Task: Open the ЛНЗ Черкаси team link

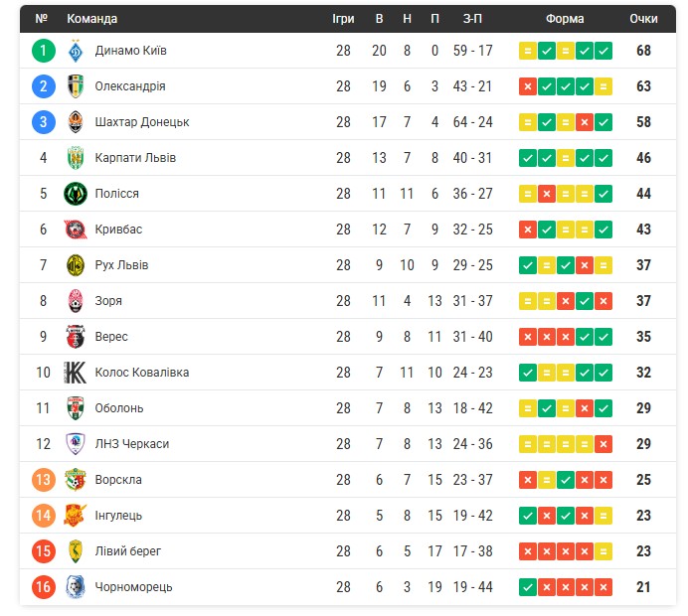Action: (132, 444)
